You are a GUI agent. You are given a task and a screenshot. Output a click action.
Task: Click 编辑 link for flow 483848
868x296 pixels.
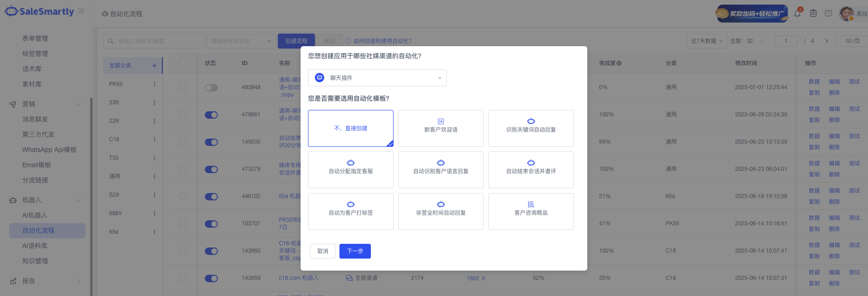click(834, 82)
